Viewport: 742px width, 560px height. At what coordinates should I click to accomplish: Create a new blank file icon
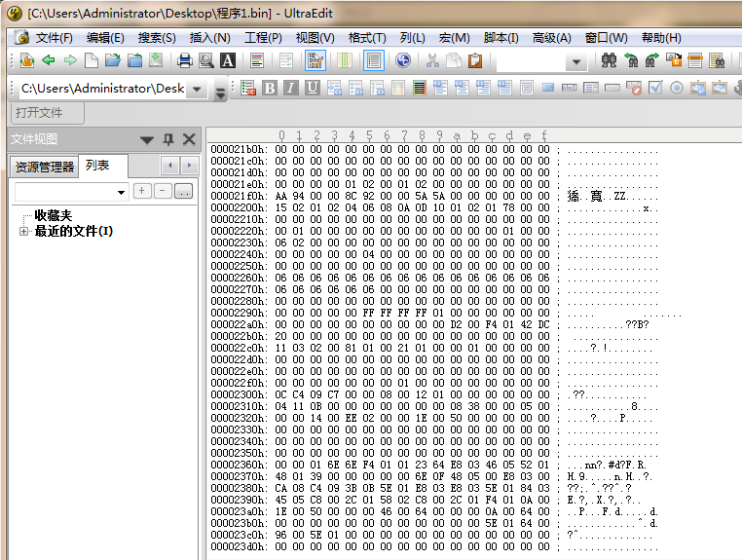click(x=92, y=60)
